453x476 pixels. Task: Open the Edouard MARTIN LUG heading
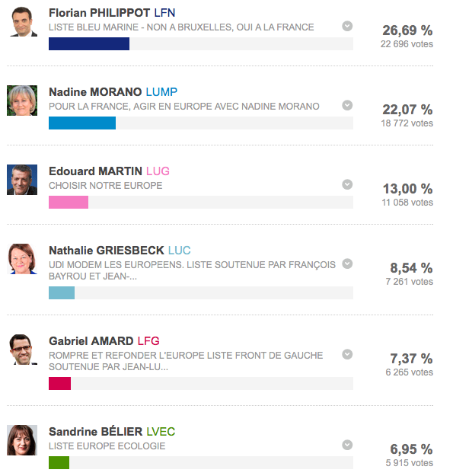109,171
